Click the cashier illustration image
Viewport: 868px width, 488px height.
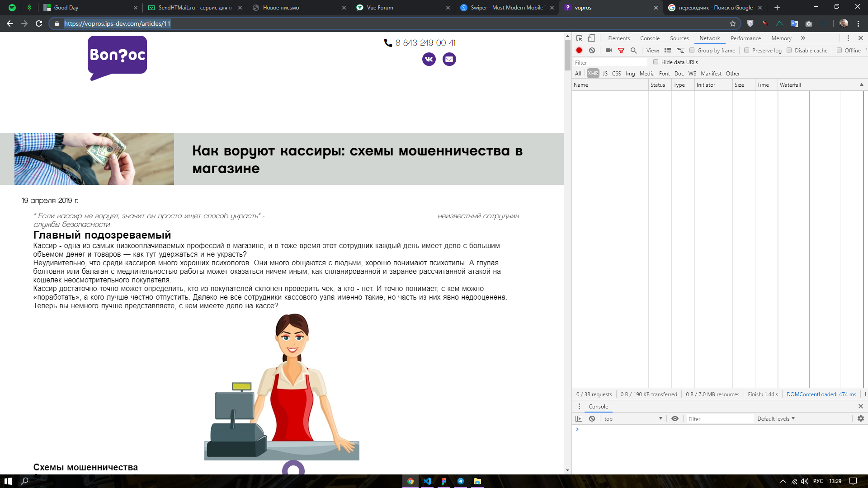[x=282, y=387]
